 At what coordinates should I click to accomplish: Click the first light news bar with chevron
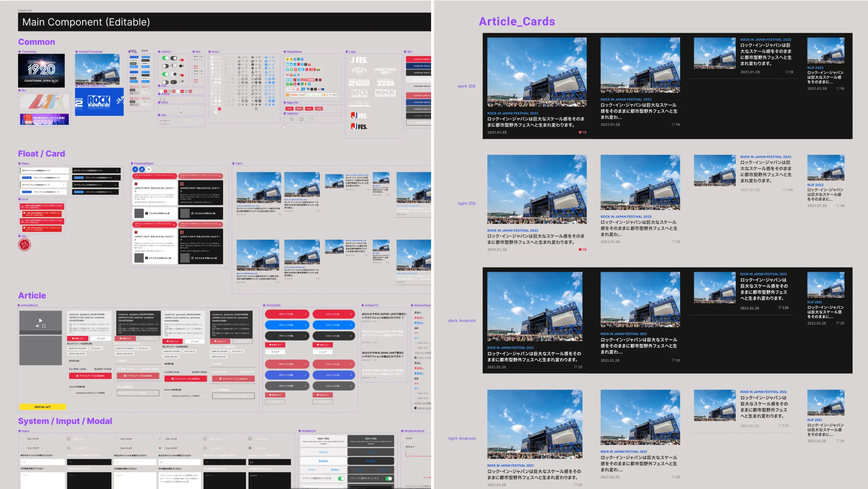tap(44, 170)
